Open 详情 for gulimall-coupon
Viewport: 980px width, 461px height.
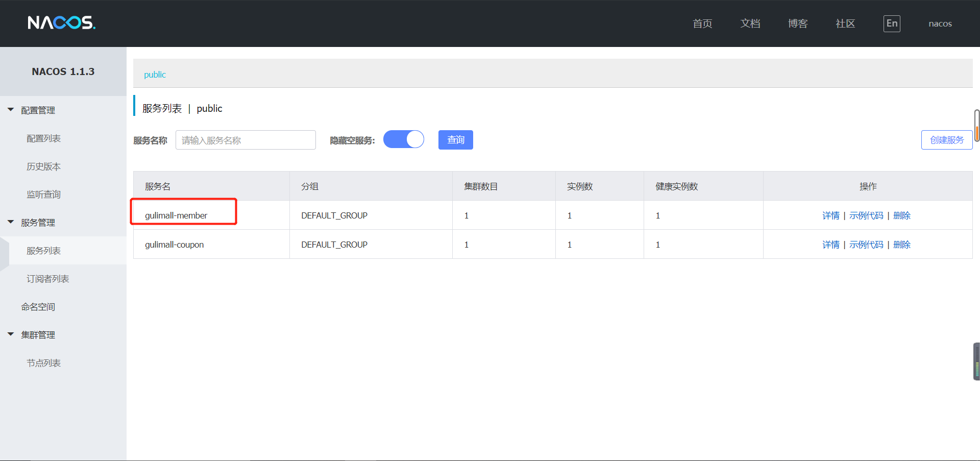coord(831,245)
